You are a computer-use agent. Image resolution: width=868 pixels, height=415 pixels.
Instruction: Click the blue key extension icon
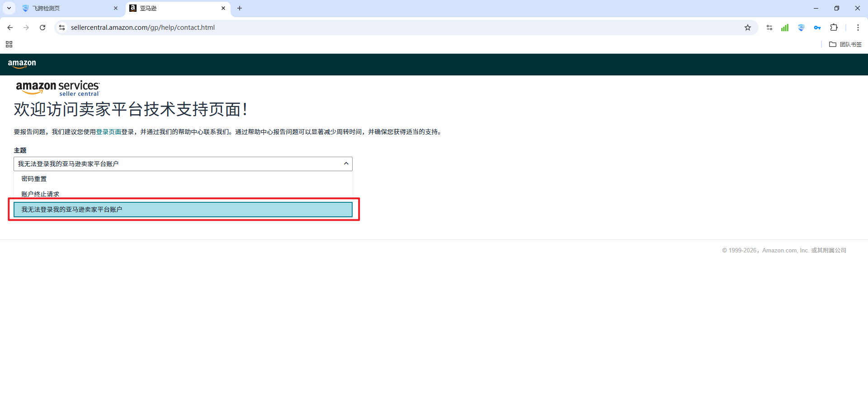(x=817, y=28)
